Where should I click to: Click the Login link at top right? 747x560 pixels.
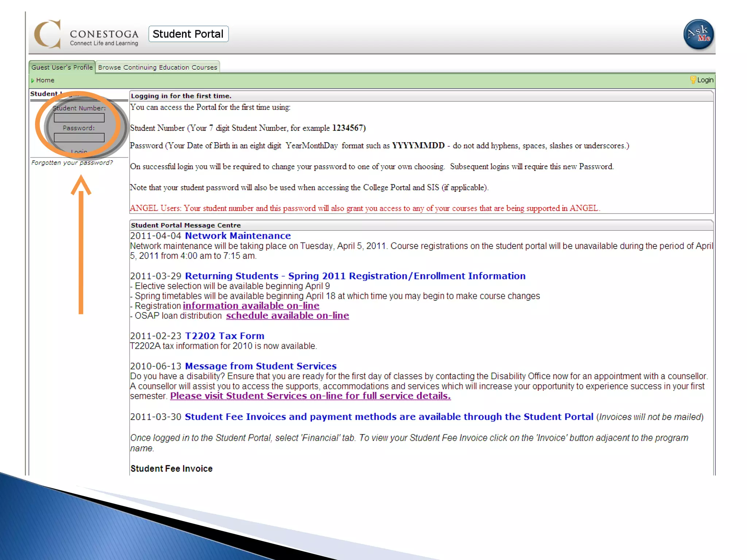click(x=705, y=80)
